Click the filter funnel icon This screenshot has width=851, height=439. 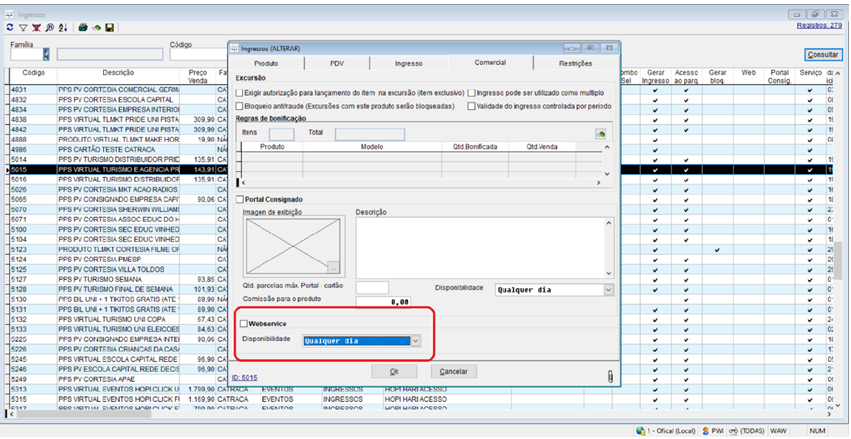[x=23, y=27]
